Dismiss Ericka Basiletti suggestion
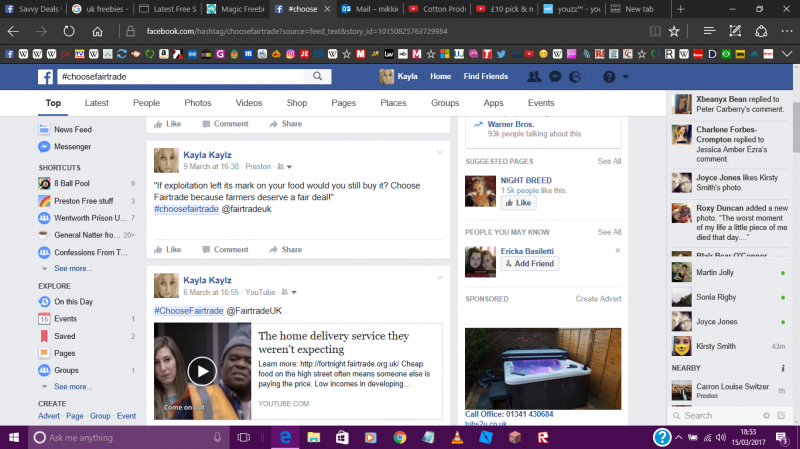The image size is (800, 449). (617, 251)
